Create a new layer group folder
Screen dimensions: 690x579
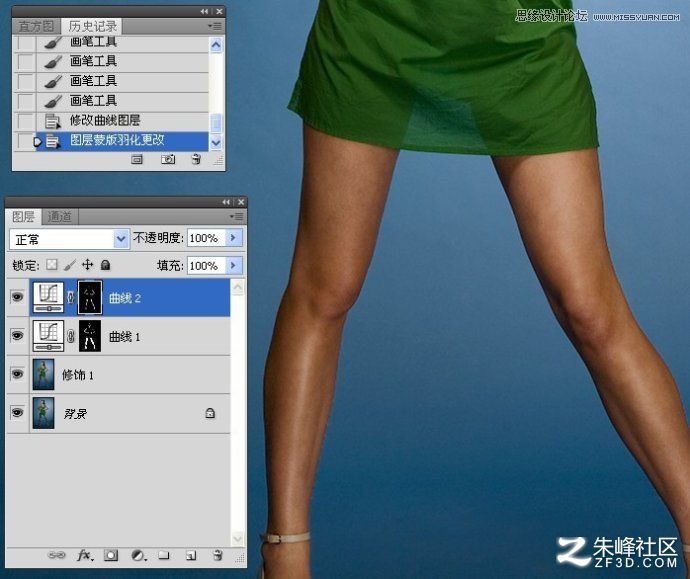pos(164,555)
